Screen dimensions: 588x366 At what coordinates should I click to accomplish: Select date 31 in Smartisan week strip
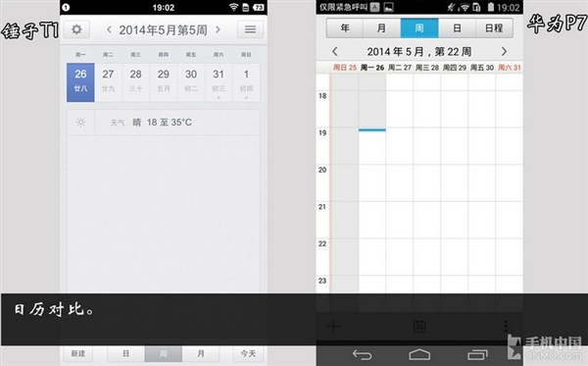click(219, 82)
